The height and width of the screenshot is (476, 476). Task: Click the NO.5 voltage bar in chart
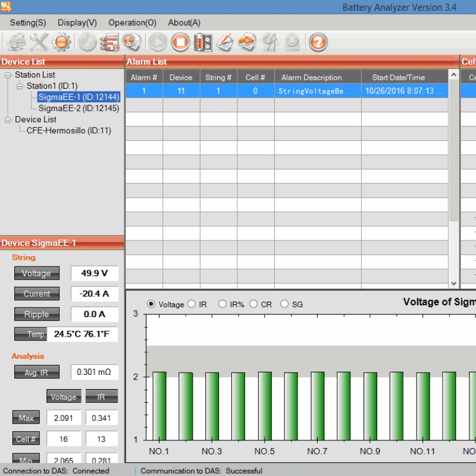click(x=265, y=406)
